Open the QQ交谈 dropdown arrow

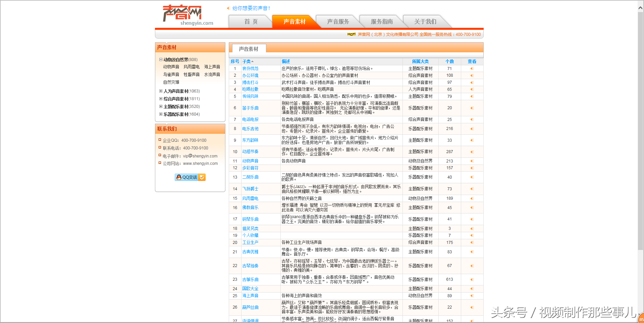202,177
